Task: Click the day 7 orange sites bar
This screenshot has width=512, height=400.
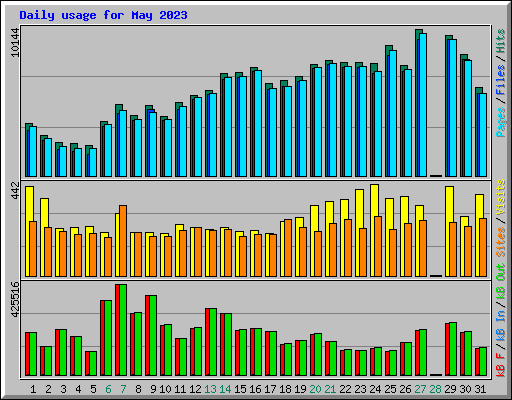Action: pos(123,241)
